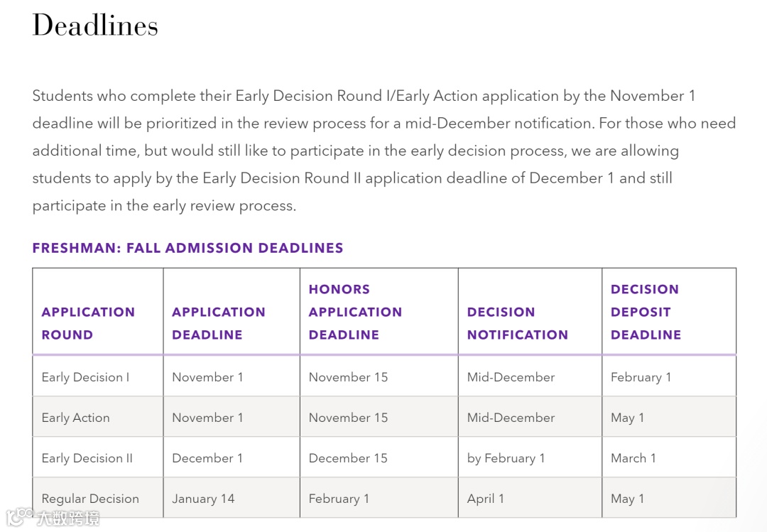Click the Deadlines page heading
The height and width of the screenshot is (532, 767).
pyautogui.click(x=95, y=26)
